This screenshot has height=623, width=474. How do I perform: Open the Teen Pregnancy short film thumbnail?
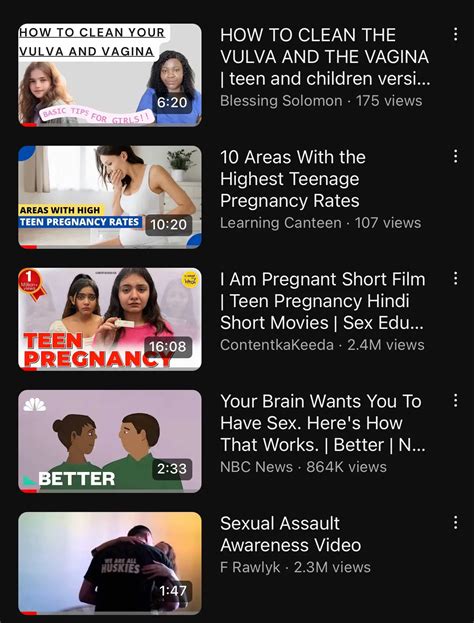click(110, 319)
